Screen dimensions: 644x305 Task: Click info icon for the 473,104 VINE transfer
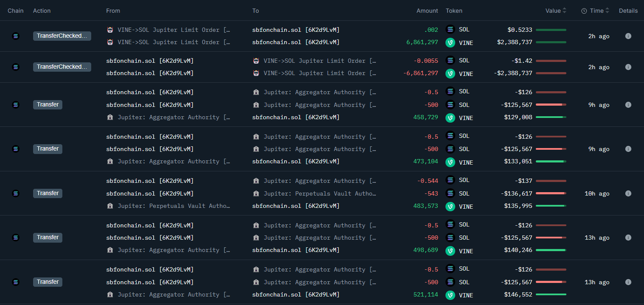tap(628, 149)
